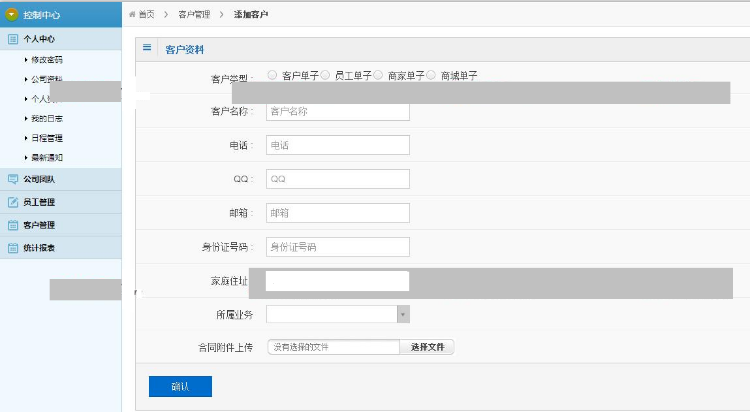Focus the 邮箱 input field
Screen dimensions: 750x412
point(338,213)
